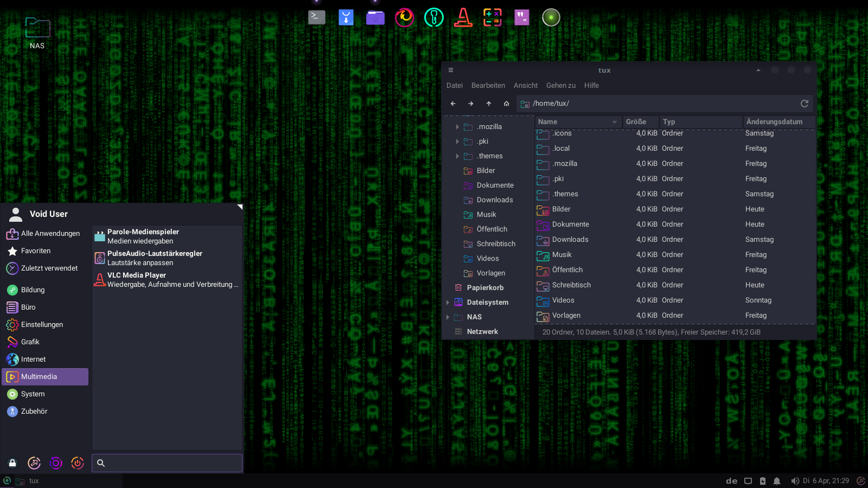Image resolution: width=868 pixels, height=488 pixels.
Task: Select the Grafik category
Action: (45, 342)
